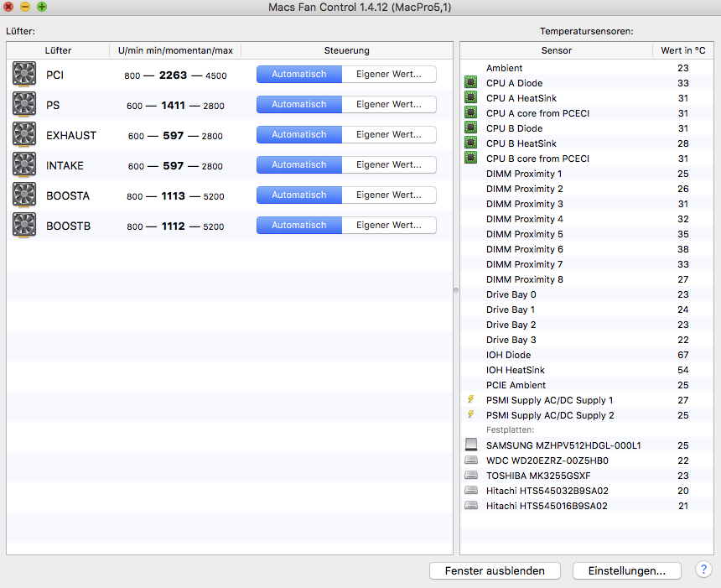Click the Wert in °C column header
721x588 pixels.
(x=682, y=50)
